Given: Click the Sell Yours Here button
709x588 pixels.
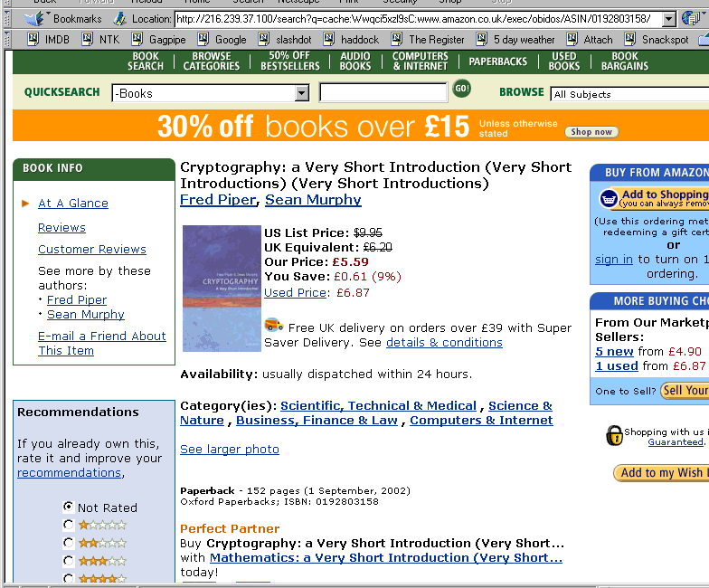Looking at the screenshot, I should pyautogui.click(x=685, y=391).
